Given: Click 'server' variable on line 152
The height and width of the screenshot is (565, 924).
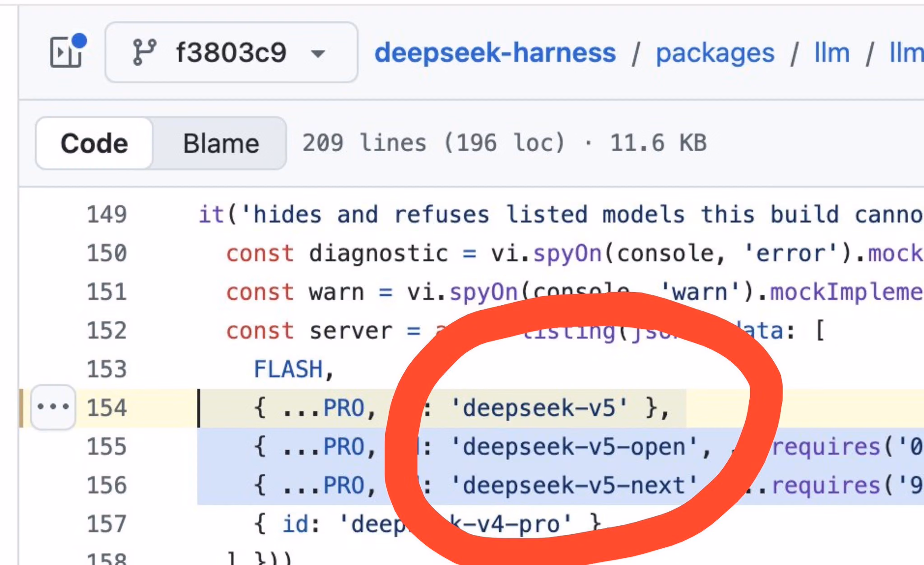Looking at the screenshot, I should [351, 331].
